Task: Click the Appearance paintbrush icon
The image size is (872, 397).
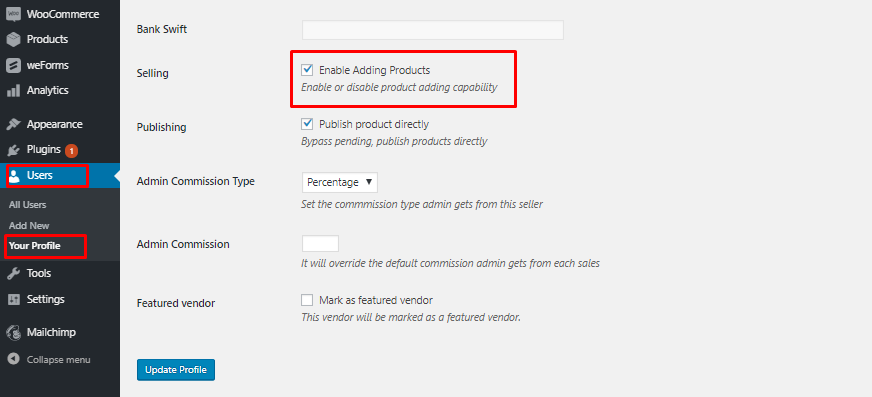Action: [x=13, y=124]
